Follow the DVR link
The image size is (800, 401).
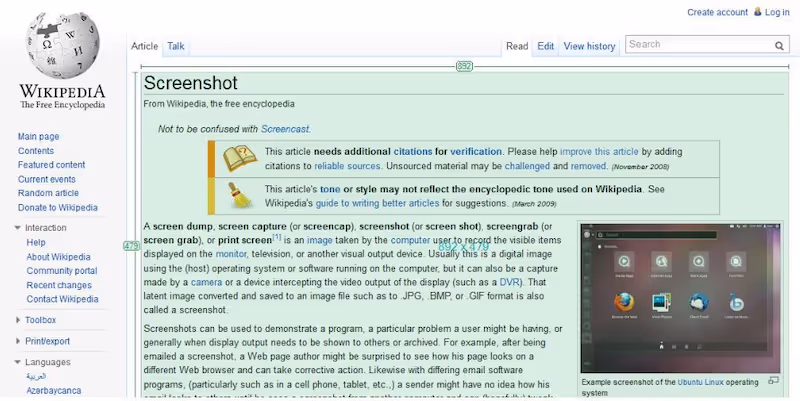(x=509, y=282)
